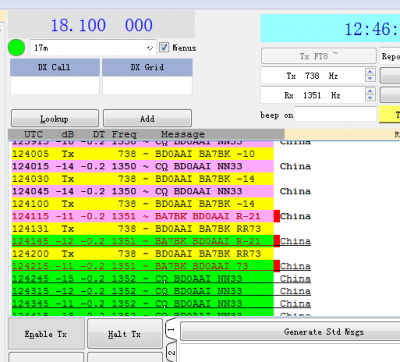This screenshot has width=400, height=362.
Task: Select the 124215 BA7BK BD0AAI 73 row
Action: (x=143, y=266)
